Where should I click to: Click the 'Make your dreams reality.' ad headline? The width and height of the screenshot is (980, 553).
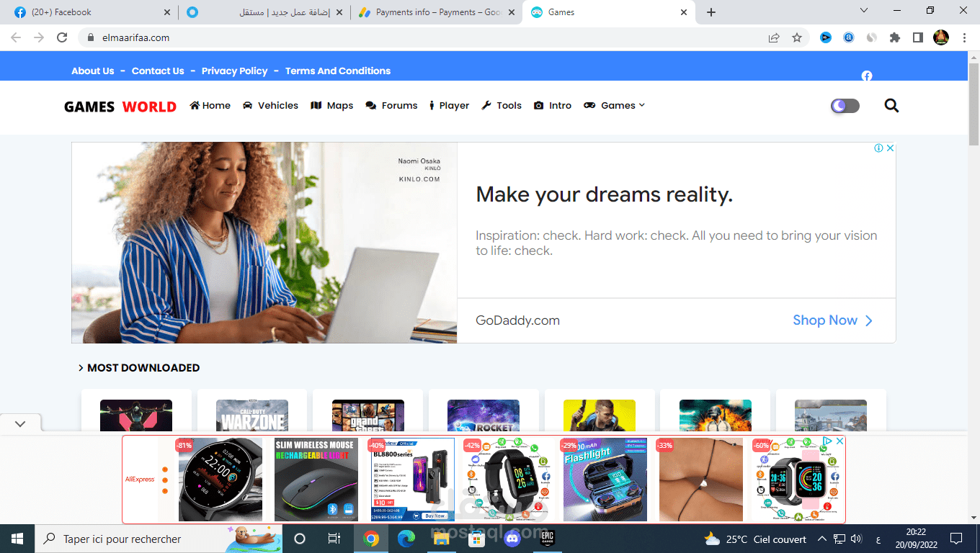click(x=605, y=194)
